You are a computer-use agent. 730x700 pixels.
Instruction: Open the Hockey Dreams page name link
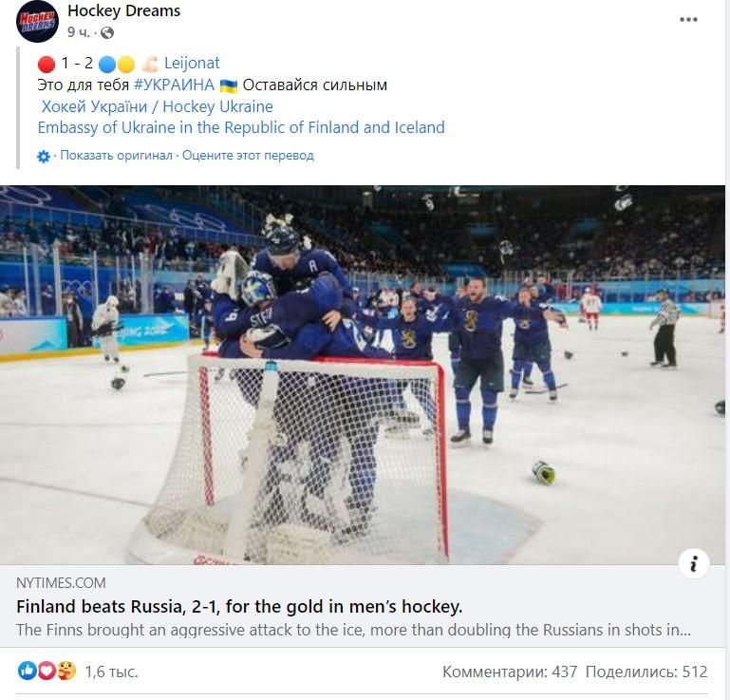pos(123,11)
